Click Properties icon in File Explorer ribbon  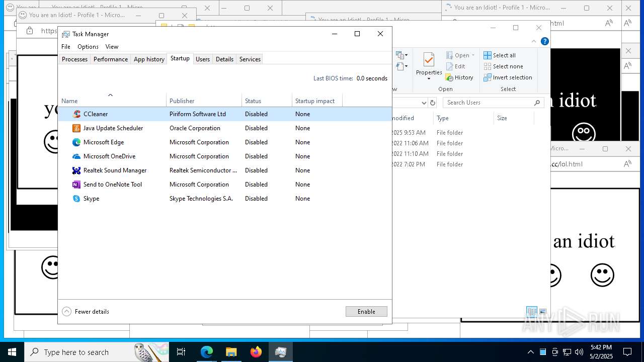coord(429,60)
